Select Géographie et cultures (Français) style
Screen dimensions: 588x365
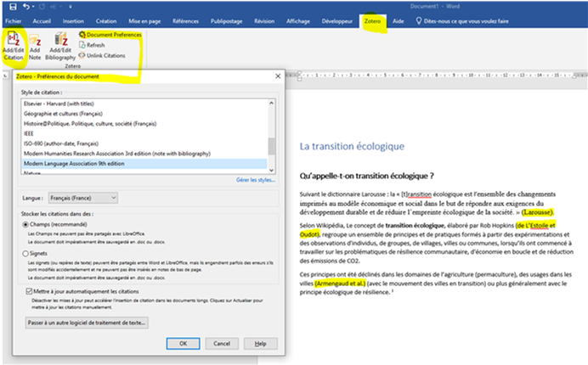(x=144, y=114)
